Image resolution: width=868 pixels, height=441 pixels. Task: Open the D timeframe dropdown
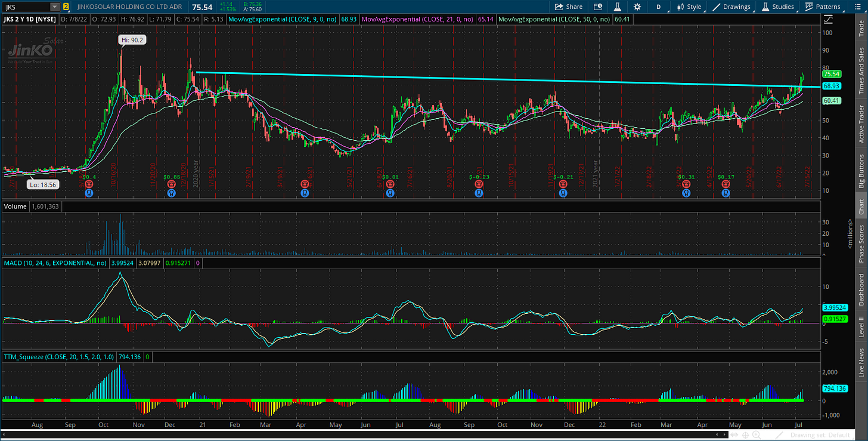coord(659,7)
